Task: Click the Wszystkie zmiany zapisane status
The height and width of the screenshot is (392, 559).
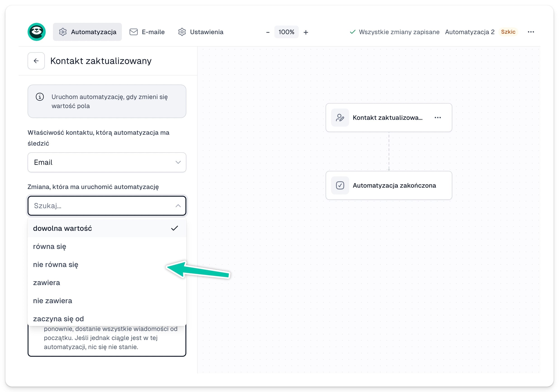Action: [394, 32]
